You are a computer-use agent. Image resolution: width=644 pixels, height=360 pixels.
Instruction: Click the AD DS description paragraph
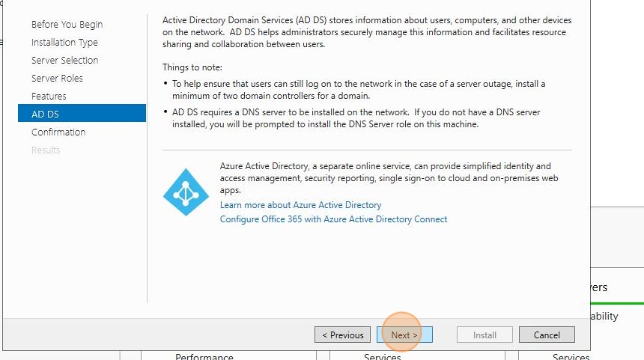click(x=367, y=32)
